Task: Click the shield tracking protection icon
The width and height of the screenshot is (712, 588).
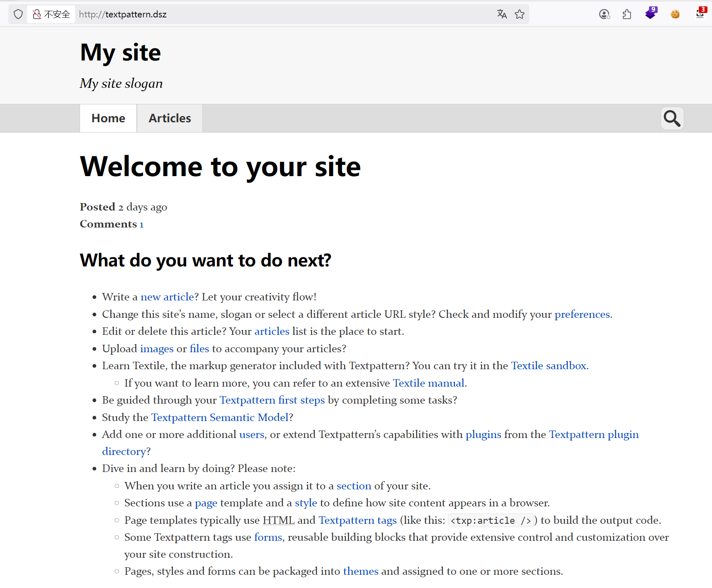Action: 18,15
